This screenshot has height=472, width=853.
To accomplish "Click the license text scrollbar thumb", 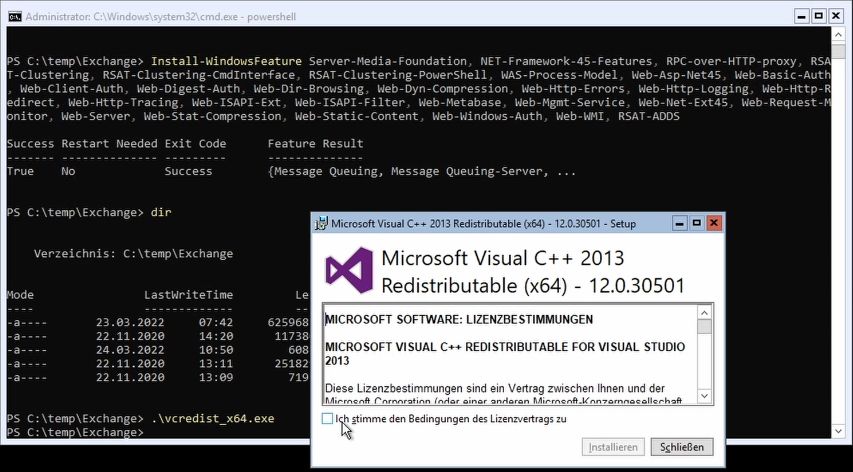I will tap(704, 327).
